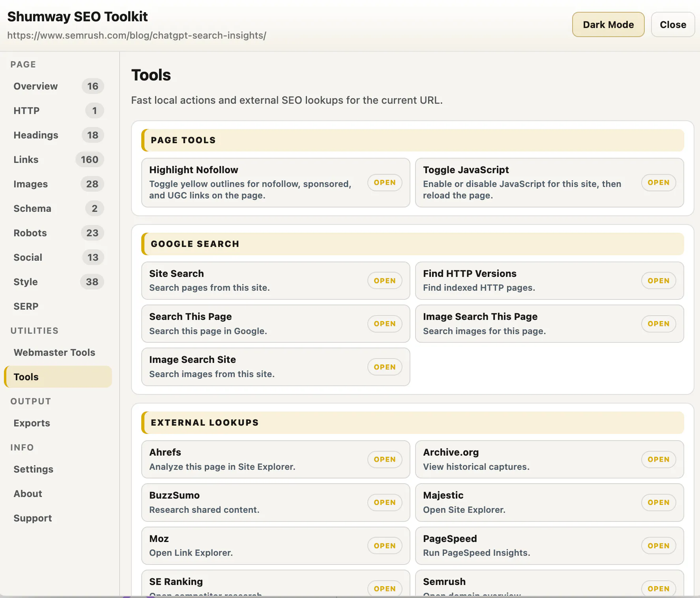
Task: Open the Moz Link Explorer
Action: (x=385, y=546)
